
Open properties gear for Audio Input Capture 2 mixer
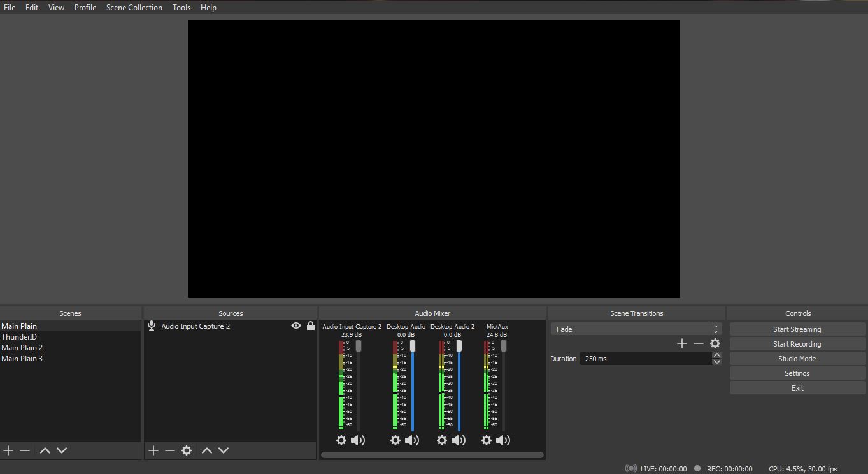341,440
